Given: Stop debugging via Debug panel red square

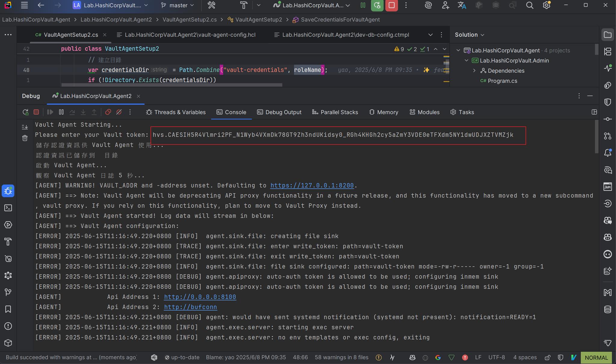Looking at the screenshot, I should tap(36, 112).
